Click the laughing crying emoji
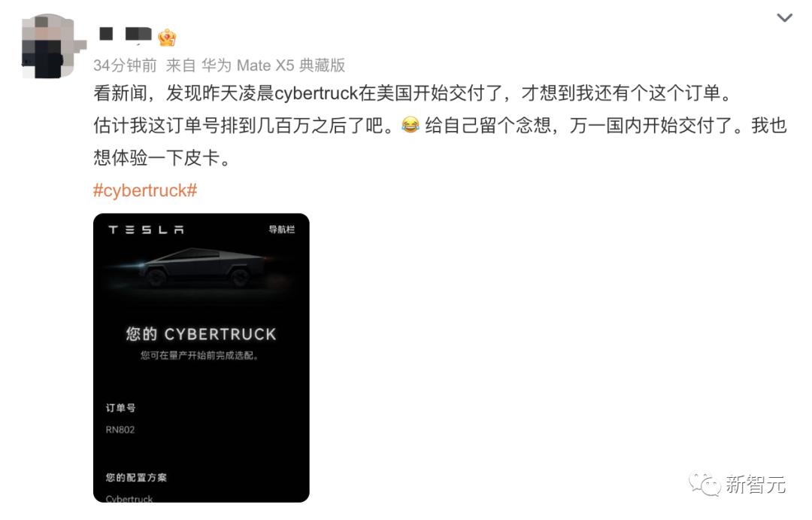812x520 pixels. 411,126
